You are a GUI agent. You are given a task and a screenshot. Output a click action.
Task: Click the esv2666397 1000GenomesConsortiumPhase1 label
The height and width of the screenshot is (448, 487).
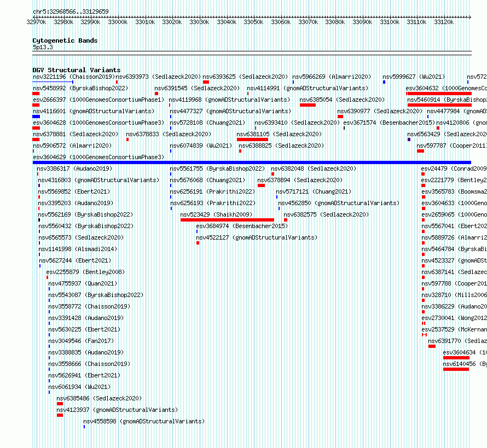coord(98,100)
